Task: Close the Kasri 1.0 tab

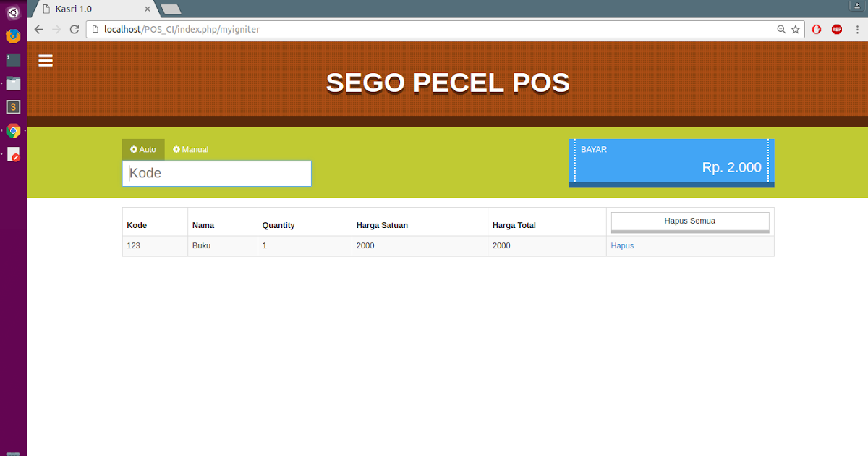Action: (148, 9)
